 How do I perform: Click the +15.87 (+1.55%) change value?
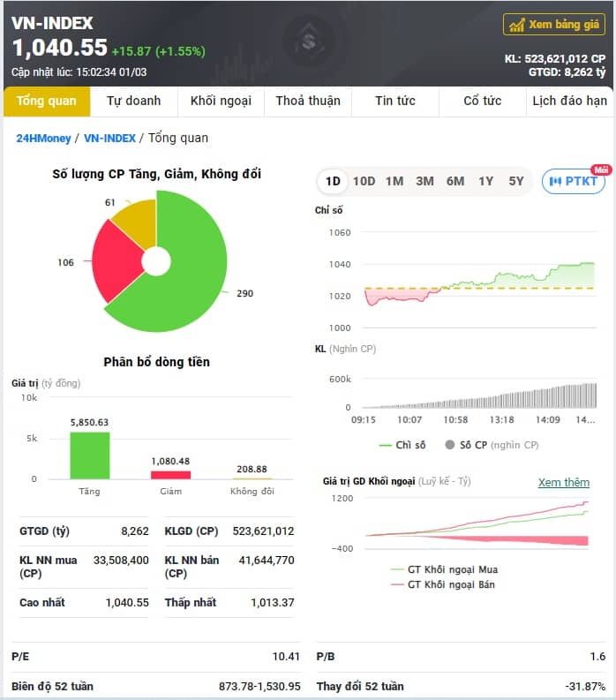(159, 51)
